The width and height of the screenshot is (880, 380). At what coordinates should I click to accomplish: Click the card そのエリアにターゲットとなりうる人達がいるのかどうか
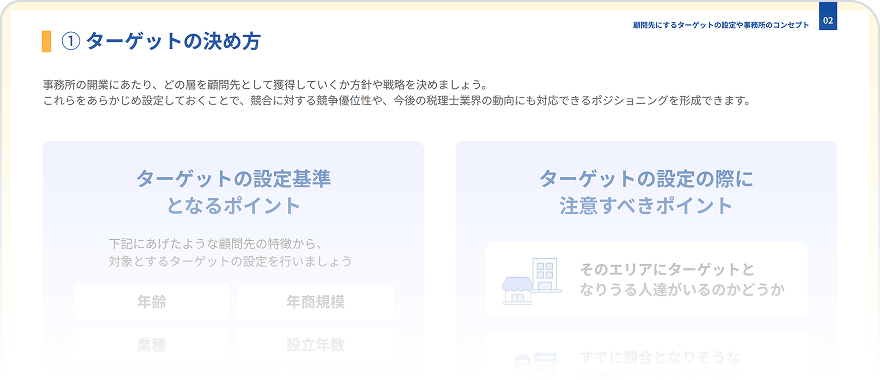pos(646,281)
